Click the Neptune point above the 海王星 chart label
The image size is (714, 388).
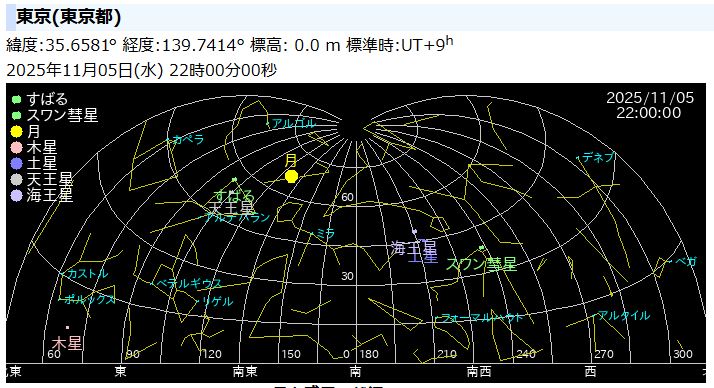(x=414, y=232)
